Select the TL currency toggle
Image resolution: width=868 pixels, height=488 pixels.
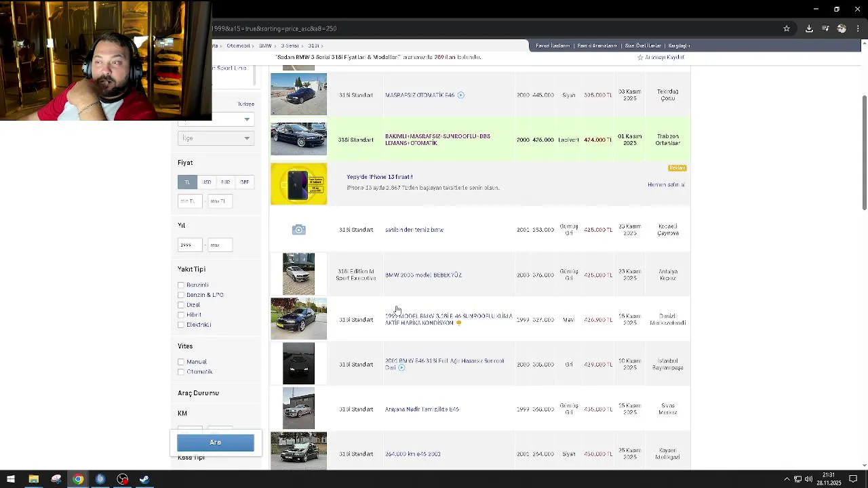[187, 182]
